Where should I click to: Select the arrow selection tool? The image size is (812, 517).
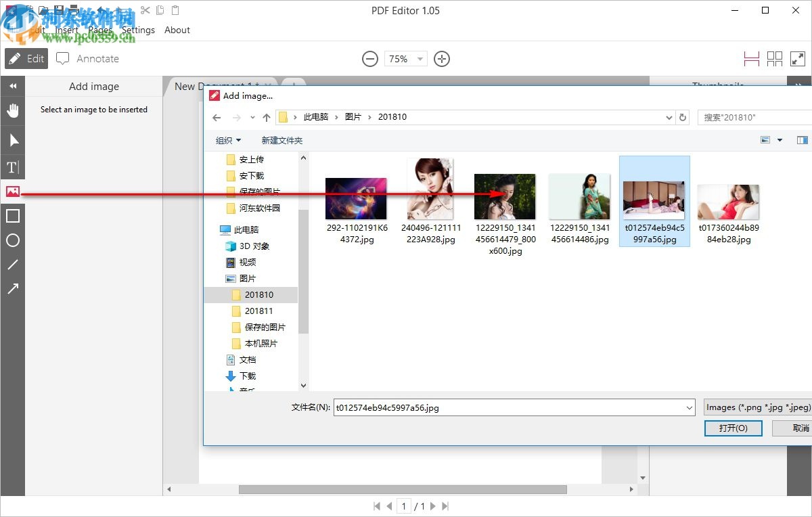[12, 140]
